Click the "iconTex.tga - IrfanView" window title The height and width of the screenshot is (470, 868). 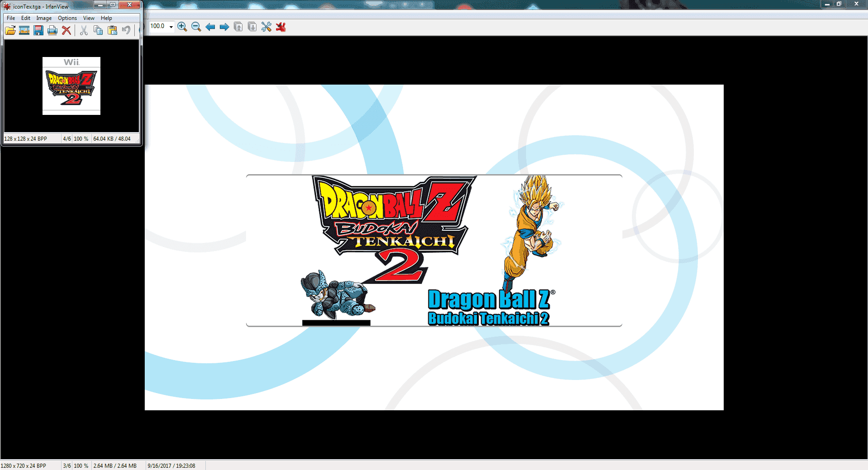[41, 7]
